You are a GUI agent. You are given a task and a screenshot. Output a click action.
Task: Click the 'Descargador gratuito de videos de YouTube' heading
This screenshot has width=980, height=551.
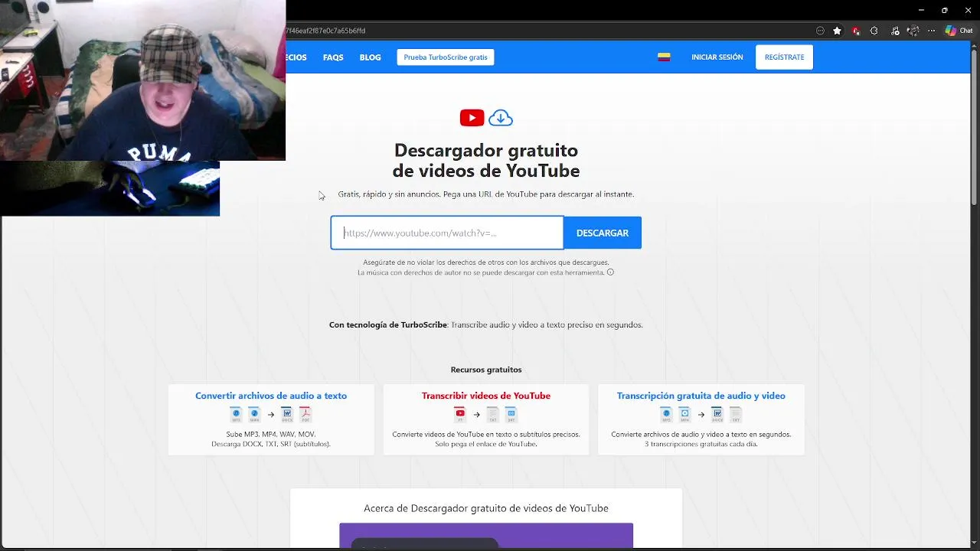(x=486, y=161)
